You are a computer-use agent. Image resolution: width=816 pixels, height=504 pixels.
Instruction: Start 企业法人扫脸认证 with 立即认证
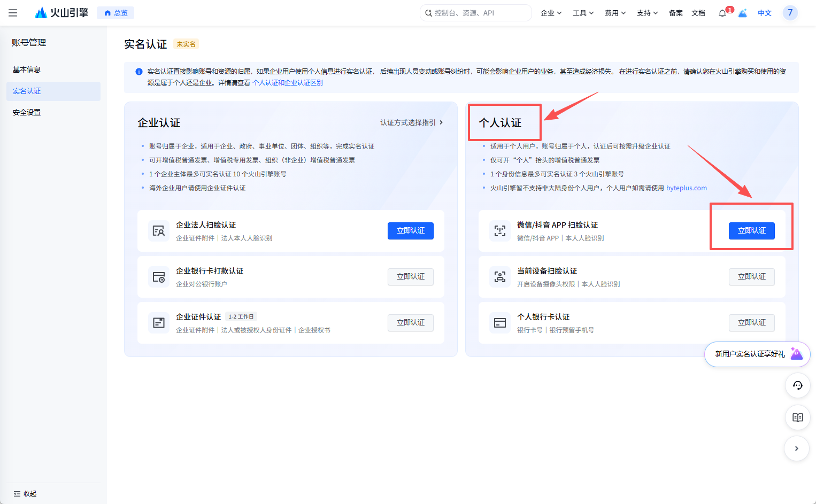click(411, 231)
